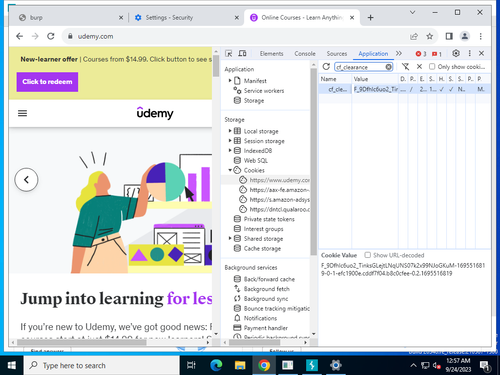Expand the Manifest tree item
Image resolution: width=500 pixels, height=375 pixels.
click(x=230, y=80)
